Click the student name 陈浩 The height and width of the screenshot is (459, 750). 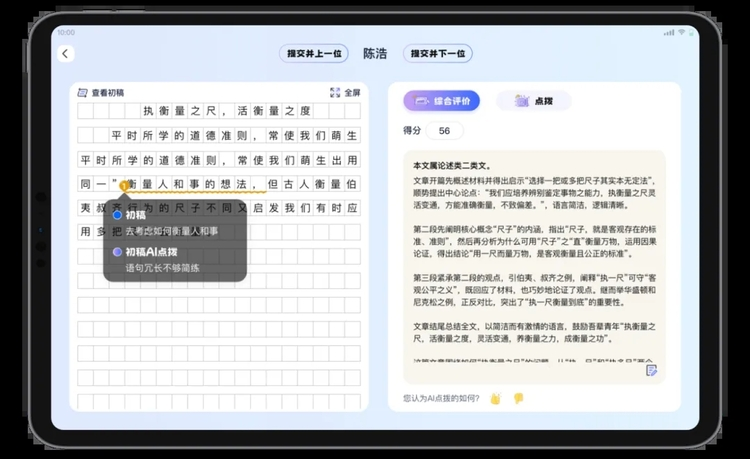(x=375, y=54)
